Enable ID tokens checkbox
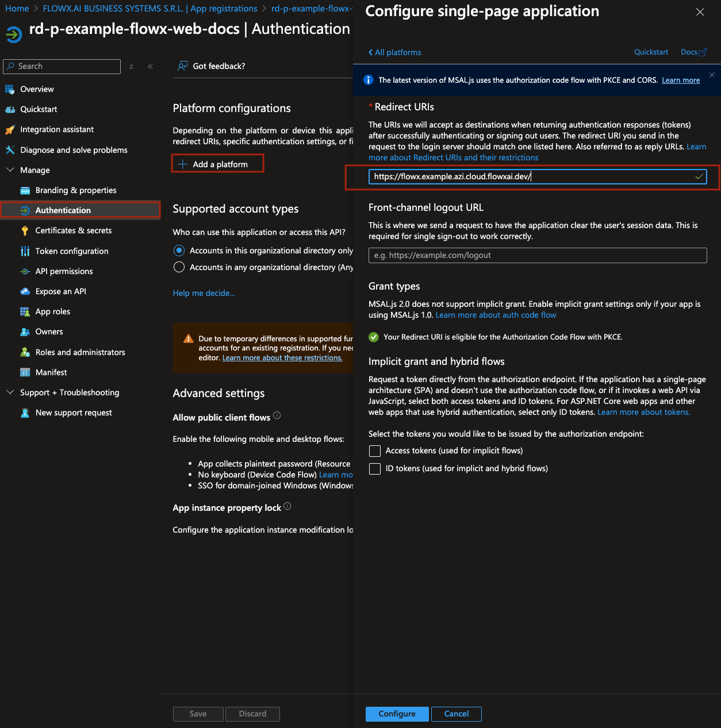The image size is (721, 728). [x=375, y=469]
